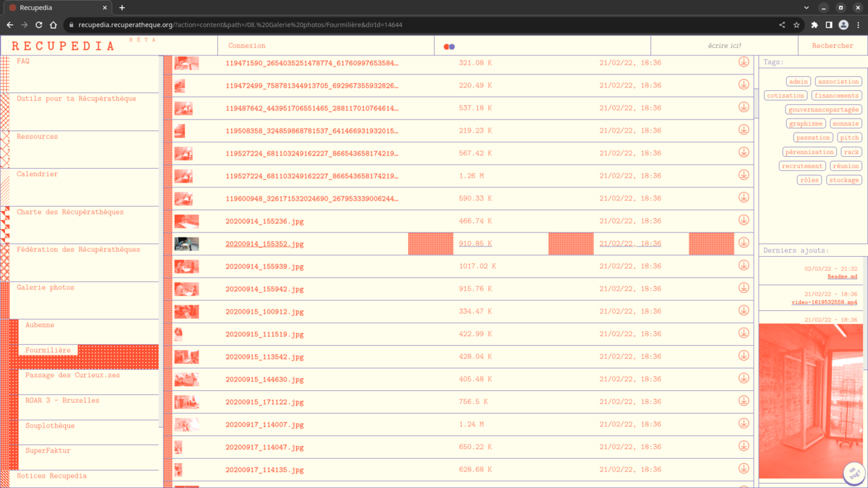Open the Readme.md recent addition link
This screenshot has height=488, width=868.
842,277
